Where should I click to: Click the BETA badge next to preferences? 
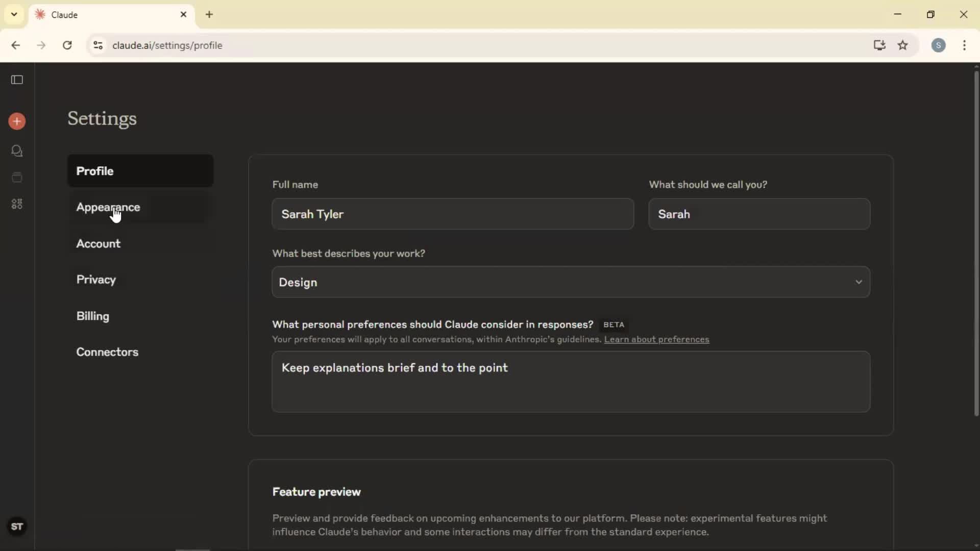(614, 325)
